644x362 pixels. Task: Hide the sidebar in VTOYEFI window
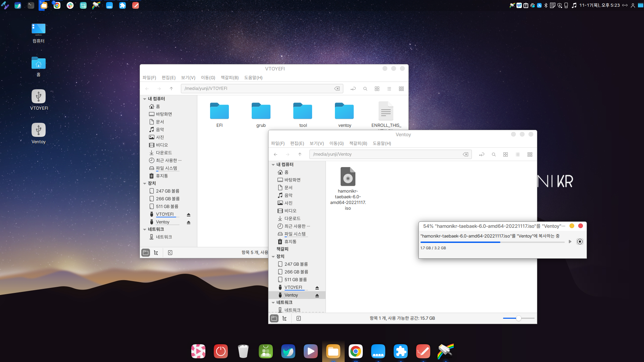(170, 253)
